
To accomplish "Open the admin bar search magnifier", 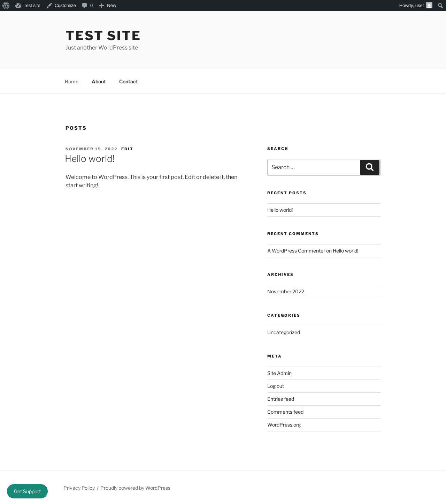I will [440, 6].
